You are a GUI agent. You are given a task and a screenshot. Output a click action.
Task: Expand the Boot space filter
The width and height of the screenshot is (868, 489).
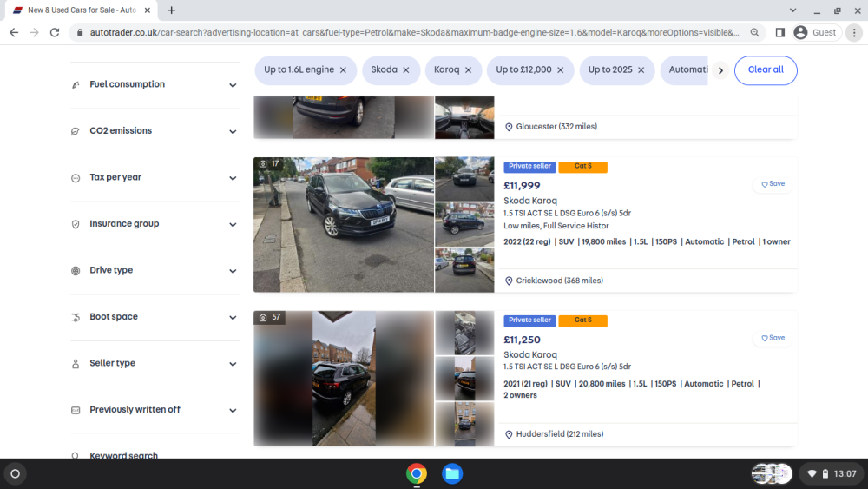pyautogui.click(x=155, y=317)
